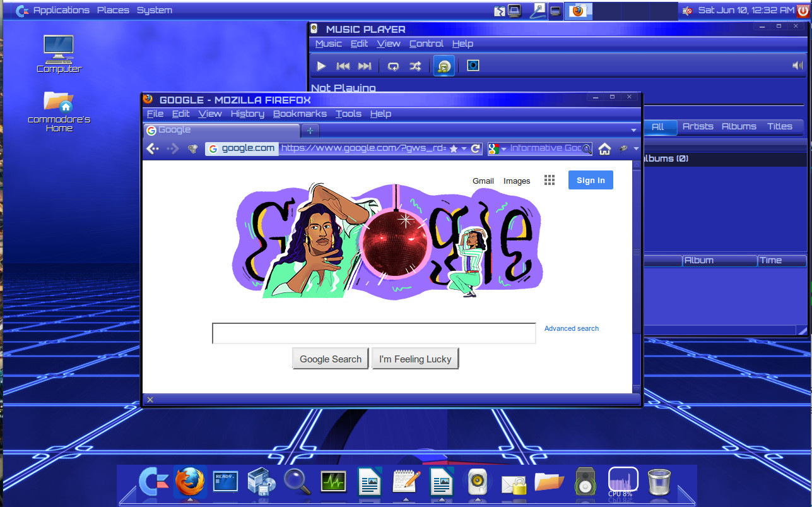Switch to the Artists tab in Music Player
Screen dimensions: 812x507
(x=698, y=126)
